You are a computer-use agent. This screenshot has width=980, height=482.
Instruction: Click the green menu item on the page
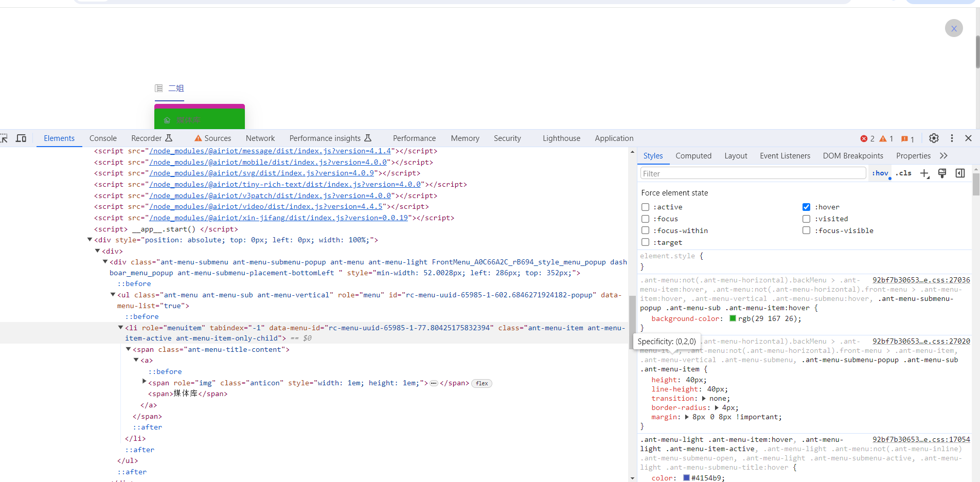point(200,119)
